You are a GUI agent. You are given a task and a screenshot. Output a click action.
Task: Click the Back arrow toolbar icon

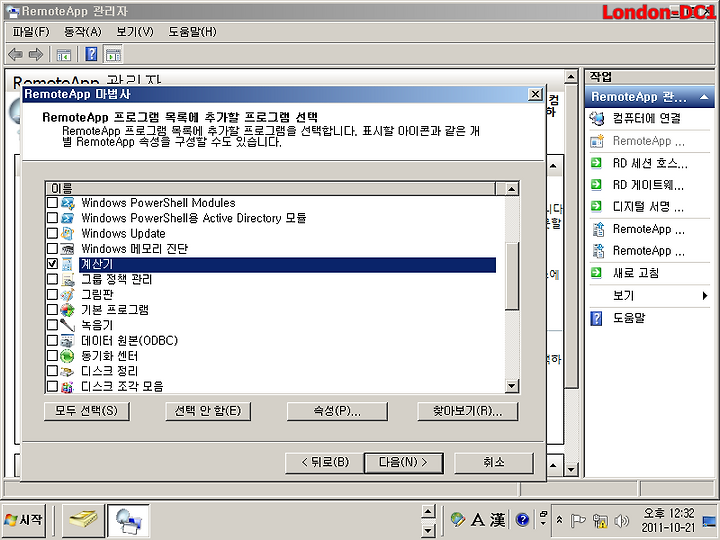tap(16, 55)
